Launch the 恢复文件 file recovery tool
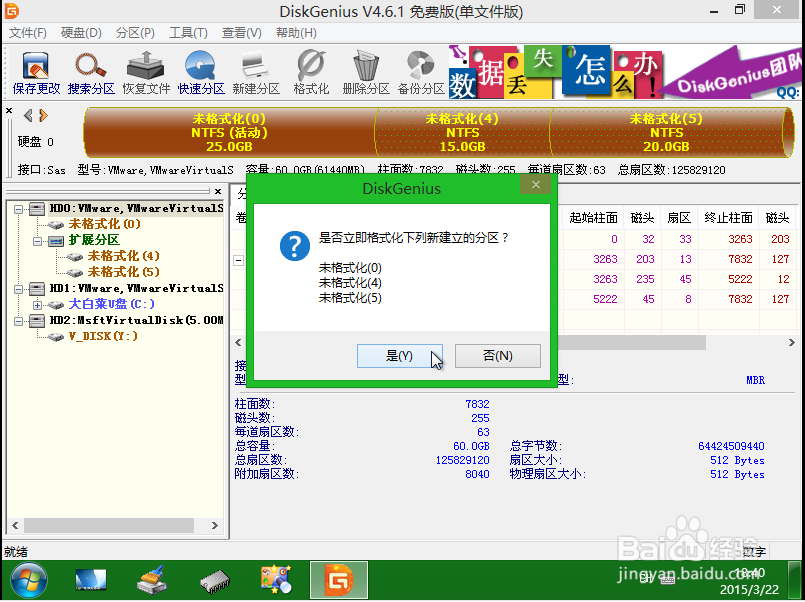The image size is (805, 602). tap(146, 72)
